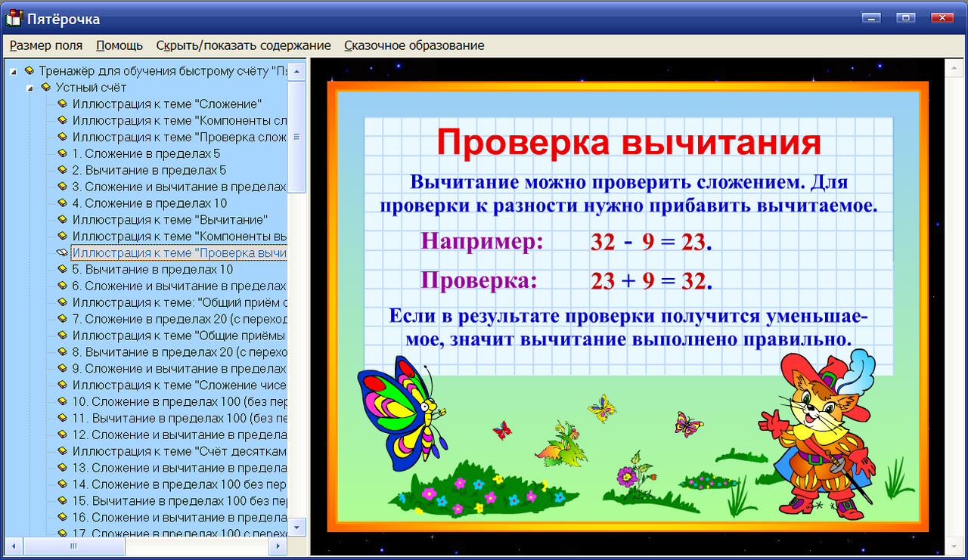968x560 pixels.
Task: Collapse the "Устный счёт" tree node
Action: coord(29,87)
